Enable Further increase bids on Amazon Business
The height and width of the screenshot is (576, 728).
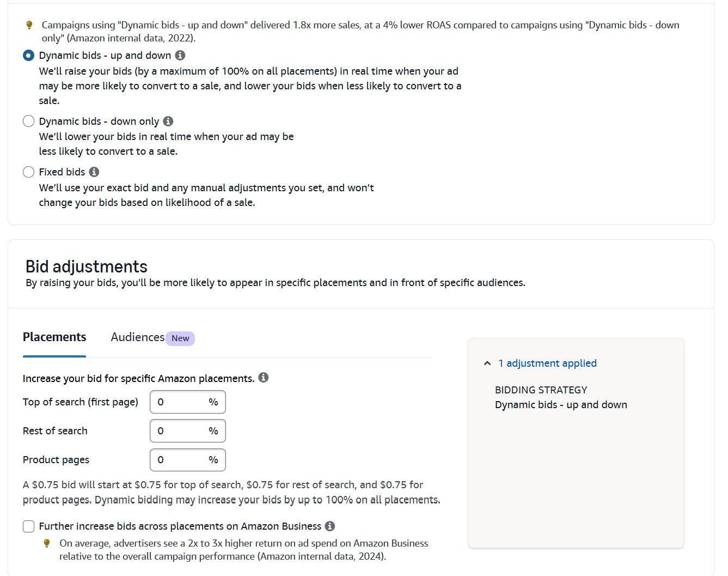(x=28, y=526)
